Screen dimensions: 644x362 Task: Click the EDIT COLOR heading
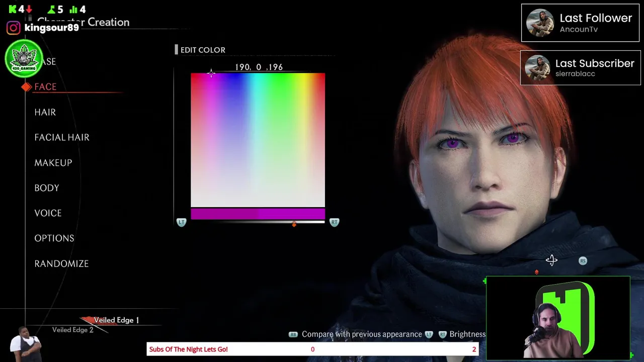pos(203,50)
